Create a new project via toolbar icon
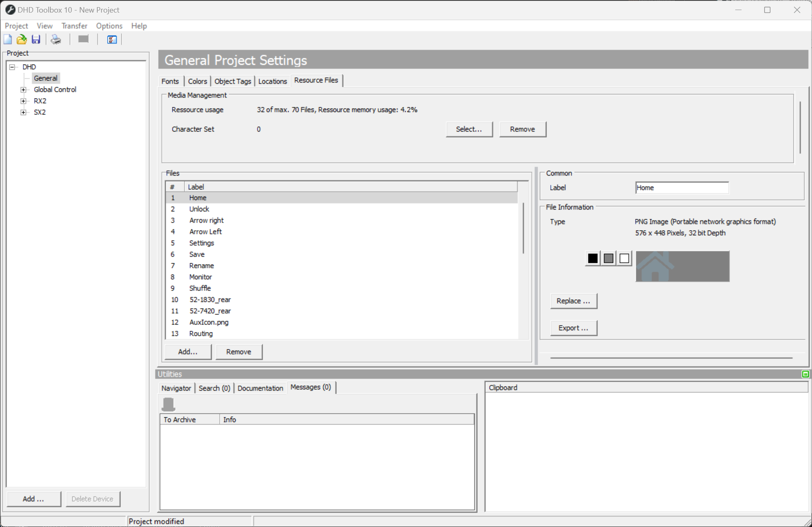812x527 pixels. point(8,39)
